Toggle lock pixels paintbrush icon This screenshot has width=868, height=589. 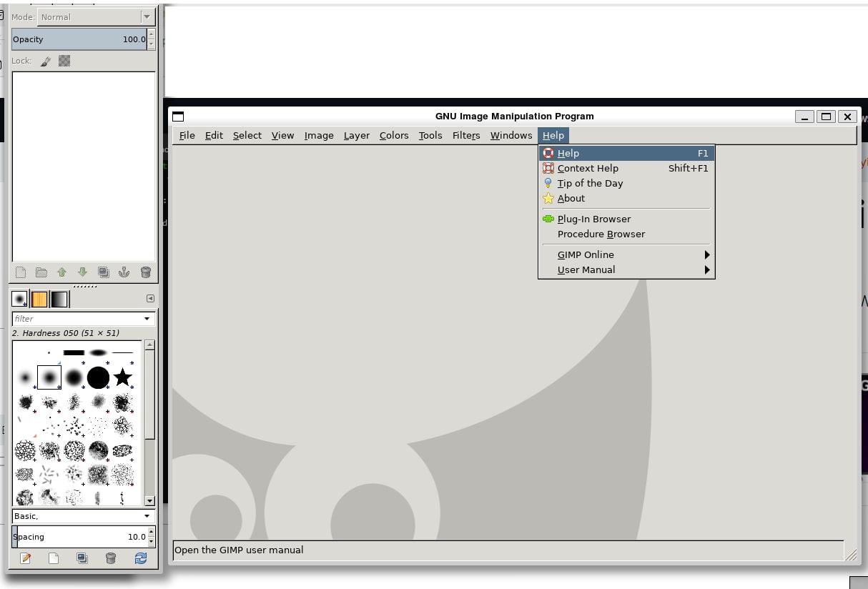tap(45, 61)
